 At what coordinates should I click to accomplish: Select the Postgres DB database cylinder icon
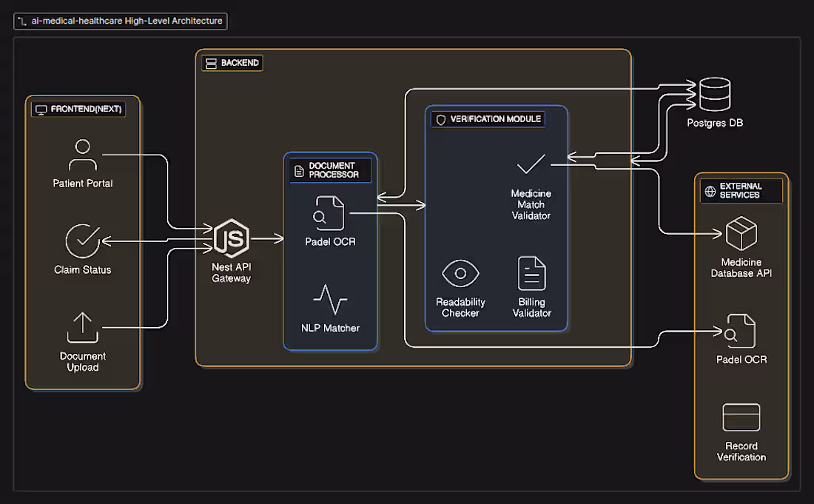[715, 94]
